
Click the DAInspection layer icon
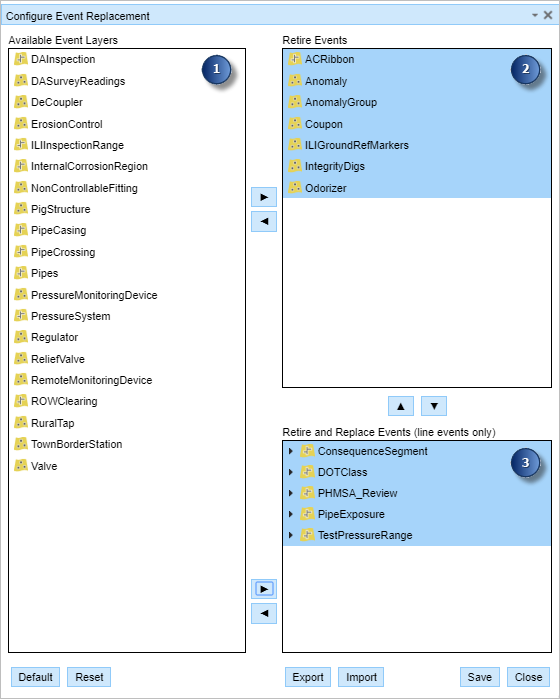click(x=21, y=59)
